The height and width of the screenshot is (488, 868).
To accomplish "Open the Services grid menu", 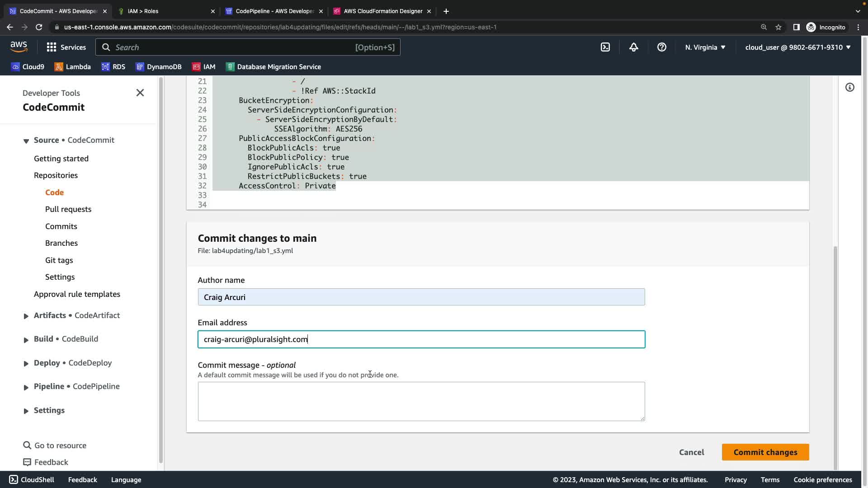I will pyautogui.click(x=66, y=47).
